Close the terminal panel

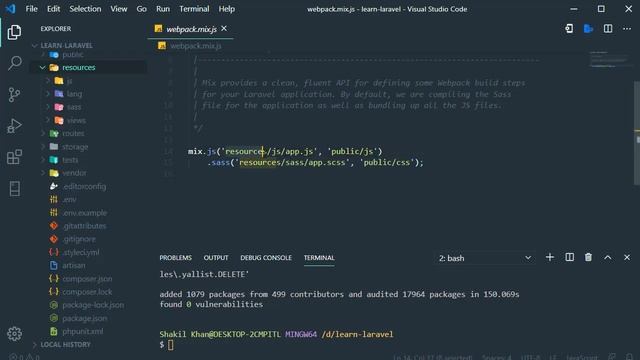tap(627, 258)
